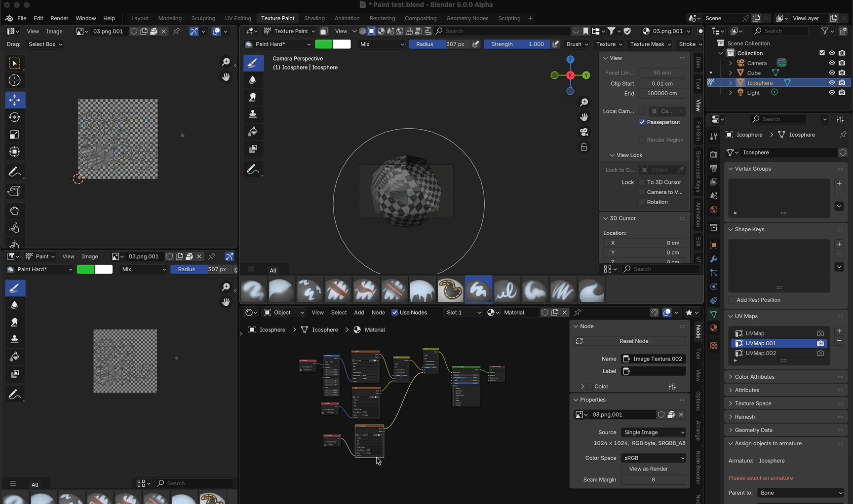Switch to the Shading workspace tab

click(x=314, y=18)
